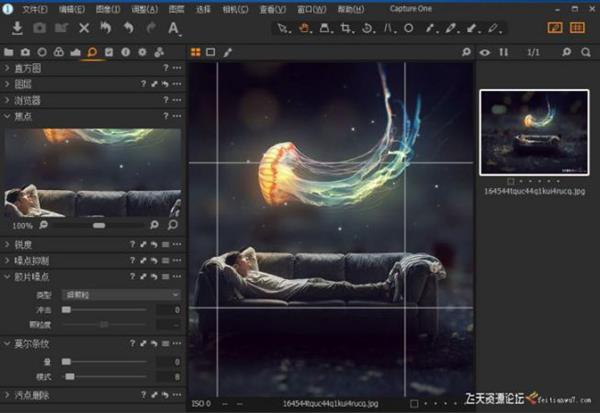Open the 锐度 panel three-dot options
This screenshot has width=600, height=413.
pos(177,244)
